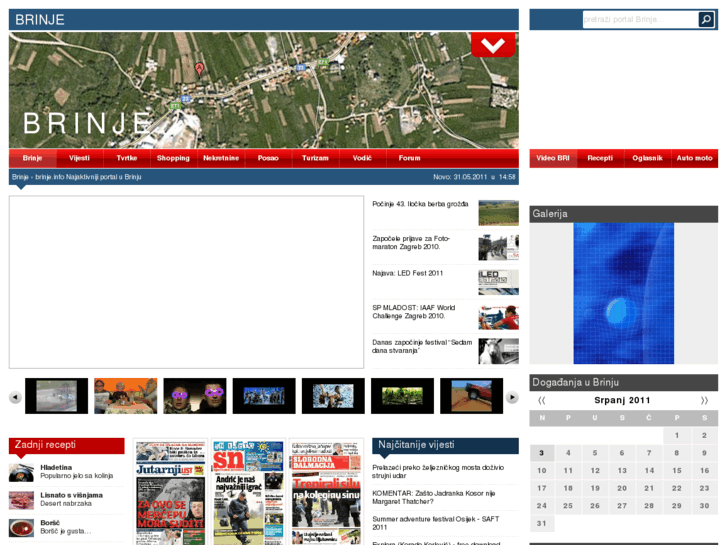Open the Slobodna Dalmacija newspaper cover
This screenshot has height=545, width=727.
click(x=326, y=493)
